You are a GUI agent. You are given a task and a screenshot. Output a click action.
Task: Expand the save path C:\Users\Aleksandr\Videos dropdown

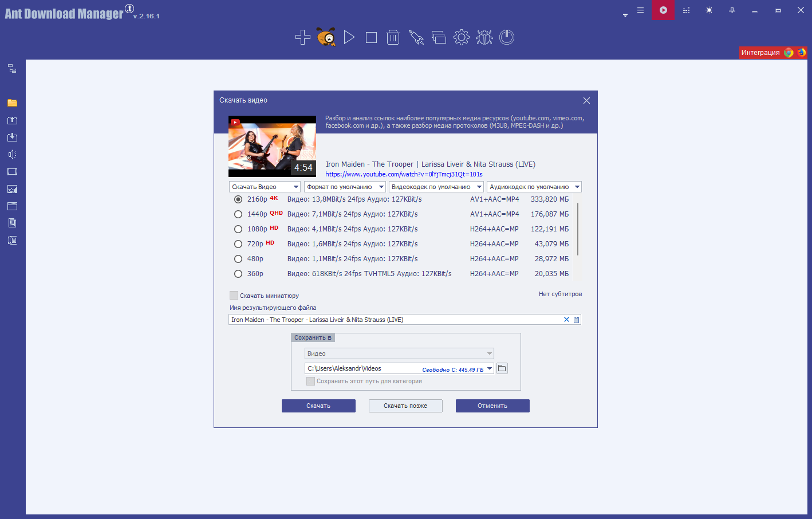(490, 368)
